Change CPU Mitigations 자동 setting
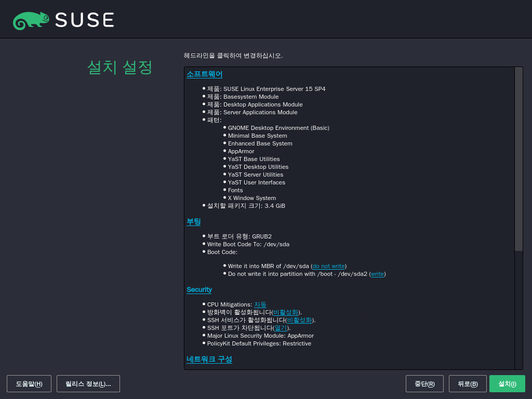 pos(260,304)
